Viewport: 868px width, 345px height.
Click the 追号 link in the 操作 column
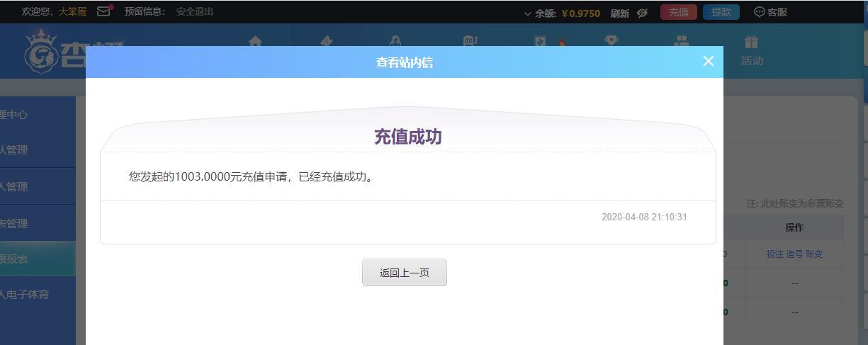tap(794, 254)
